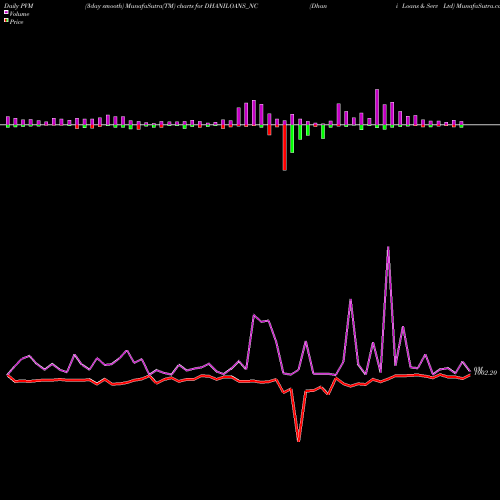
Task: Click the highest peak of the purple volume line
Action: coord(388,247)
